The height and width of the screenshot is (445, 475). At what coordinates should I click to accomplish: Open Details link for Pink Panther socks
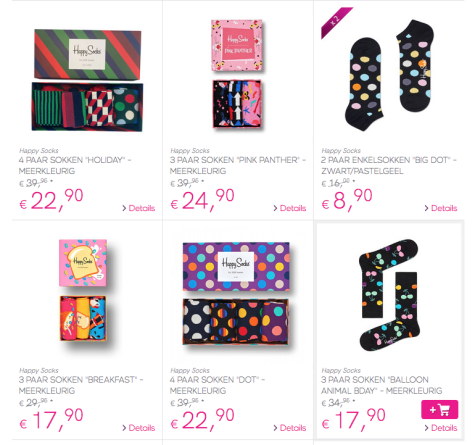pyautogui.click(x=290, y=208)
